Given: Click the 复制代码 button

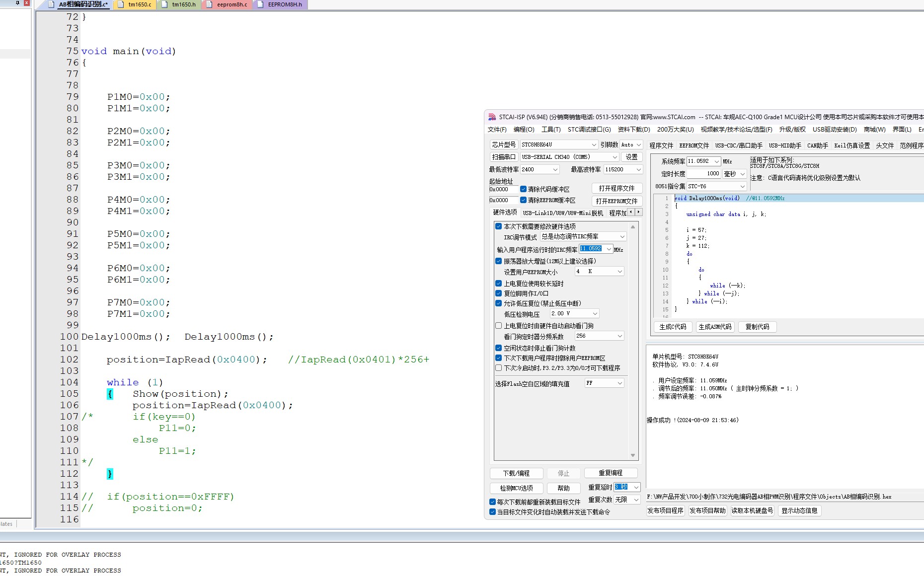Looking at the screenshot, I should coord(757,327).
